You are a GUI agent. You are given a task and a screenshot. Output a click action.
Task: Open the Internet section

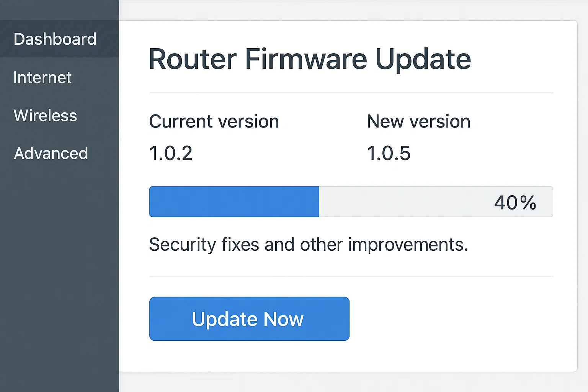tap(42, 77)
